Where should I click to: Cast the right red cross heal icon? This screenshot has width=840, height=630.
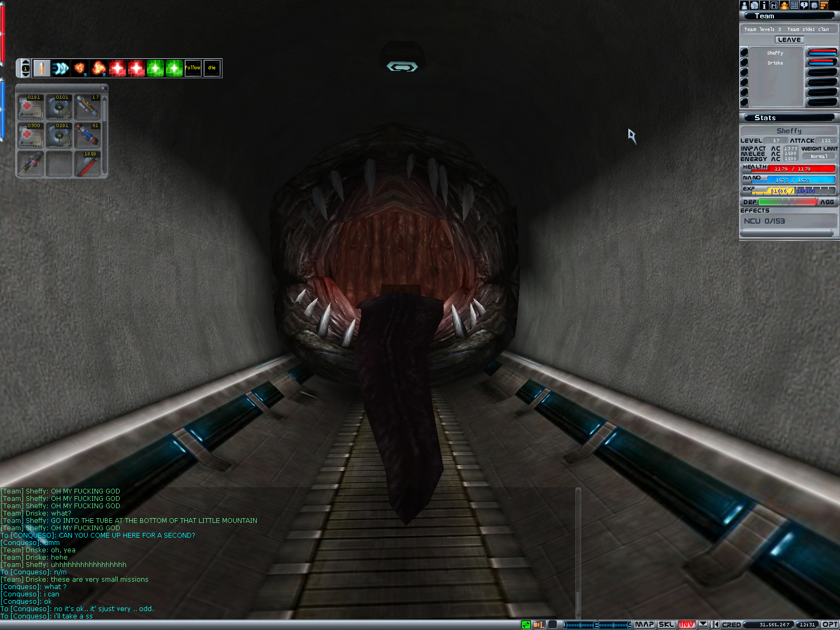point(136,68)
